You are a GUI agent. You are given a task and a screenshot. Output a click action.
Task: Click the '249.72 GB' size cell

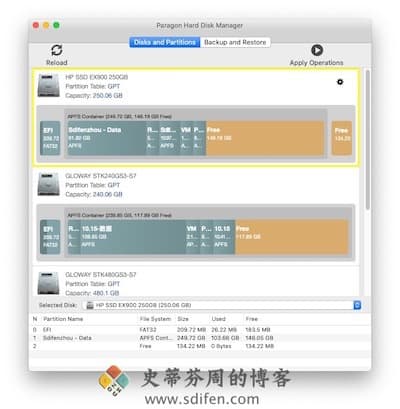(191, 338)
